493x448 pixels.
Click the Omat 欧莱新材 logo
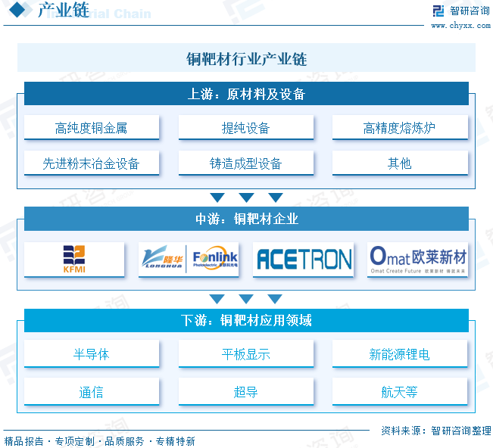pyautogui.click(x=418, y=260)
